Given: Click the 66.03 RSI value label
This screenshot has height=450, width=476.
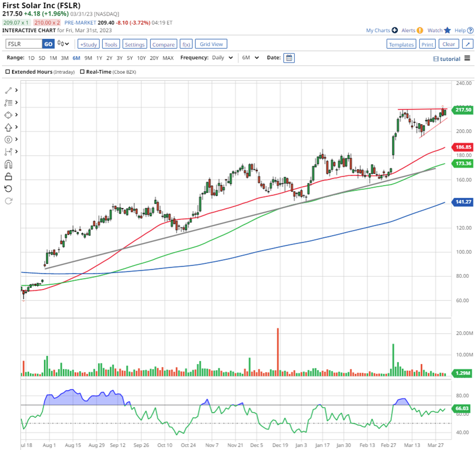Looking at the screenshot, I should (462, 408).
